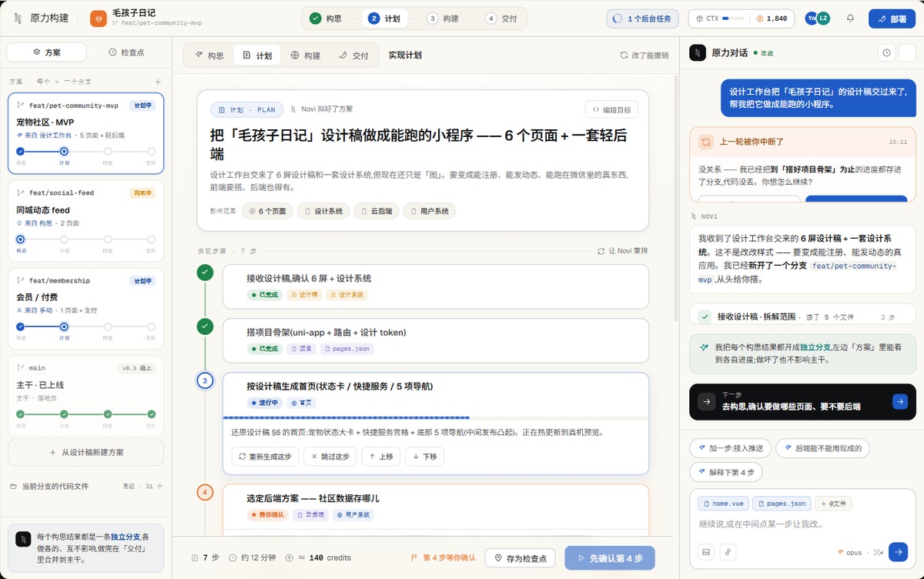Click the Yo user avatar
This screenshot has height=579, width=924.
point(811,18)
